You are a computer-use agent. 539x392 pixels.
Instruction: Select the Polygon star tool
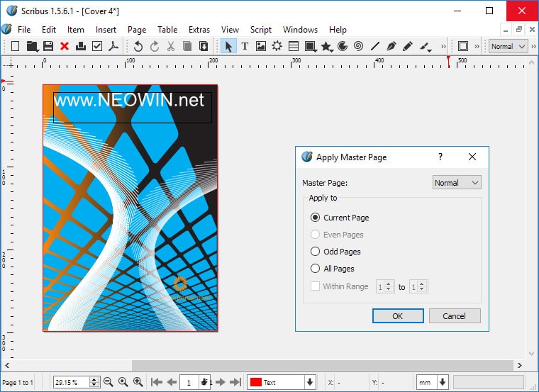pyautogui.click(x=326, y=46)
